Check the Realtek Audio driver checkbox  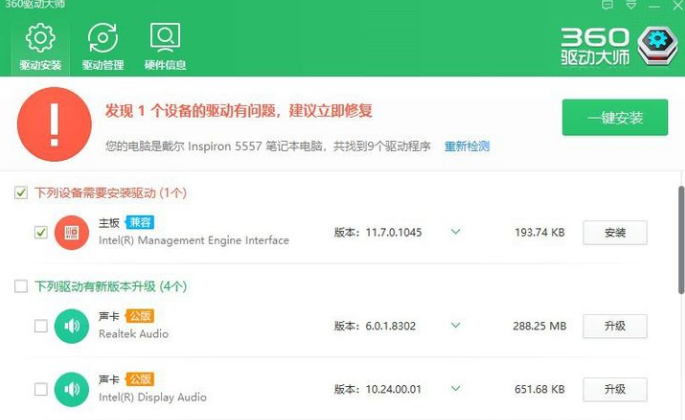tap(41, 326)
